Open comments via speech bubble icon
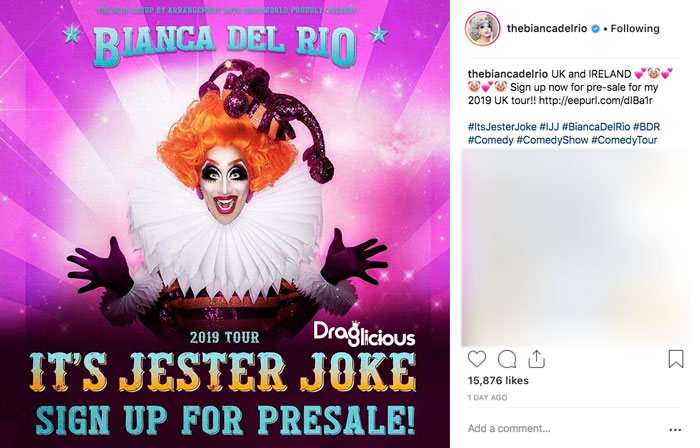This screenshot has height=448, width=700. 507,359
